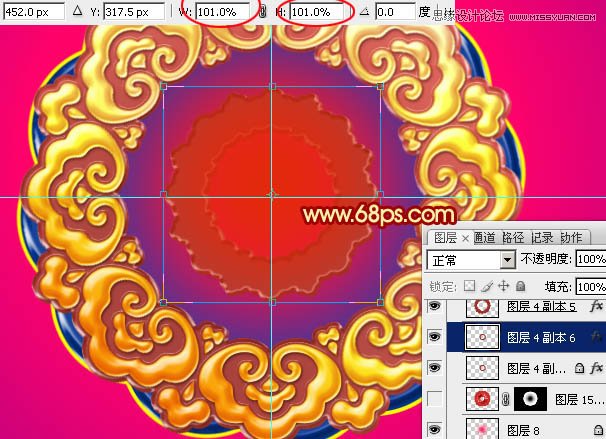
Task: Click the 图层 8 layer thumbnail
Action: pos(482,428)
